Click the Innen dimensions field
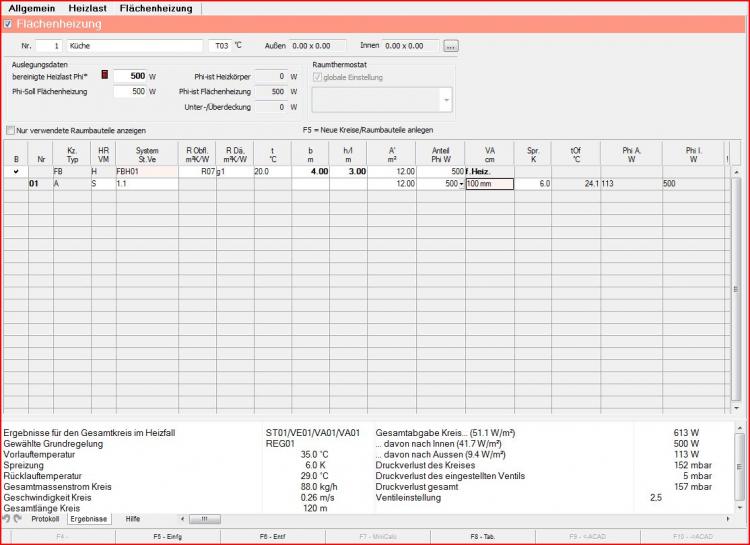Viewport: 750px width, 545px height. [410, 46]
